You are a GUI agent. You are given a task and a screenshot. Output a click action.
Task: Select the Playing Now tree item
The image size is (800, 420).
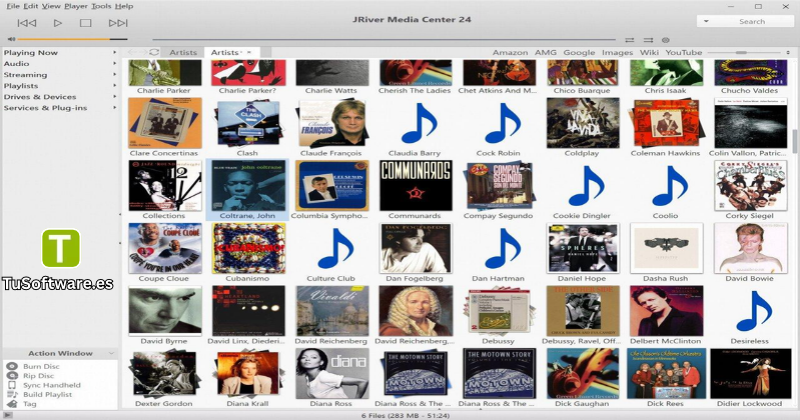[31, 53]
